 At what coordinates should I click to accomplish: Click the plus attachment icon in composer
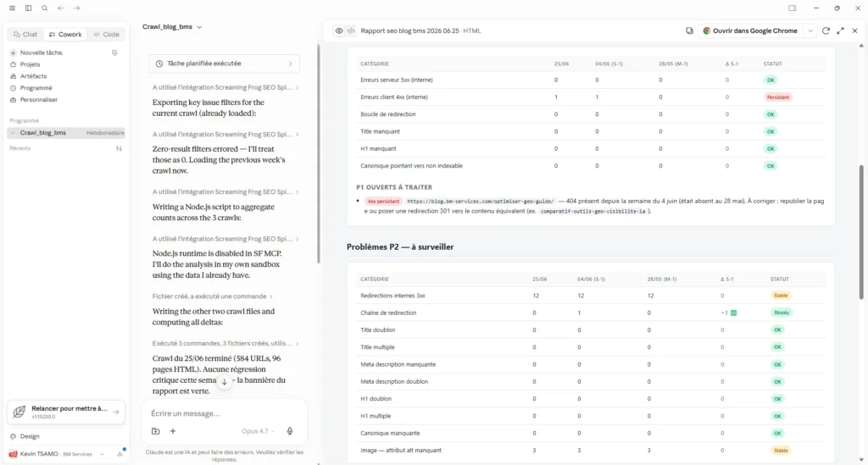coord(173,431)
